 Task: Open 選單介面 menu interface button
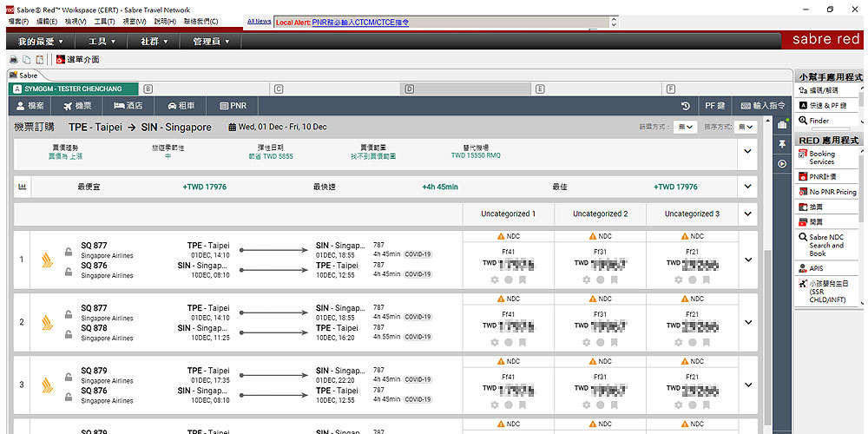click(77, 60)
